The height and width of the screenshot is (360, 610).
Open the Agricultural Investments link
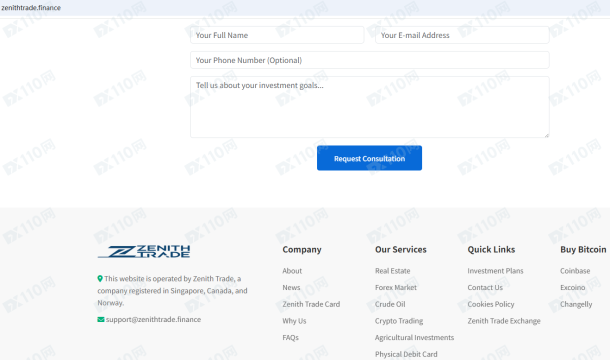414,338
